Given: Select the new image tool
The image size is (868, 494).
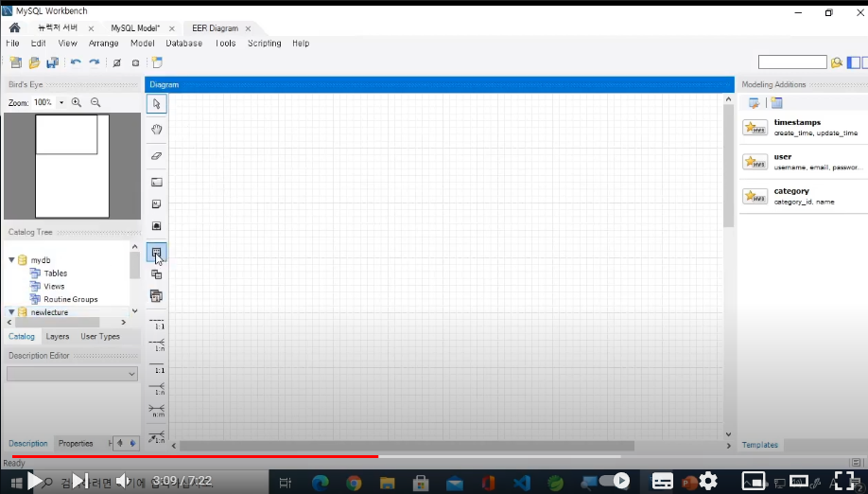Looking at the screenshot, I should tap(157, 226).
